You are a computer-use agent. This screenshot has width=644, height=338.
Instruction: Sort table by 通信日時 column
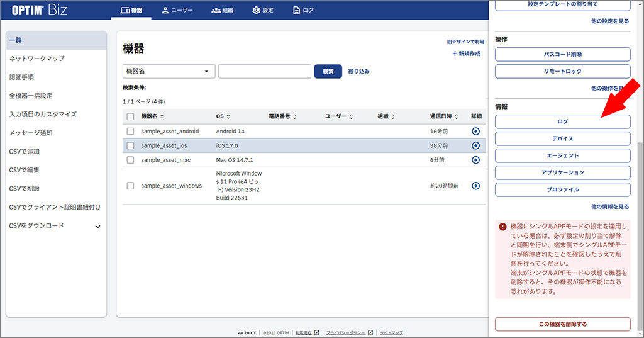457,117
